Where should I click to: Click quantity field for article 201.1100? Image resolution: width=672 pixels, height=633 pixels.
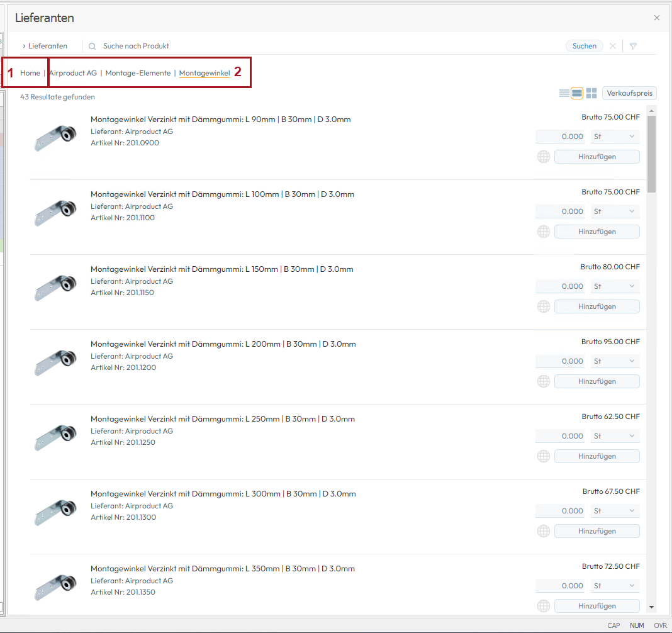pos(560,211)
